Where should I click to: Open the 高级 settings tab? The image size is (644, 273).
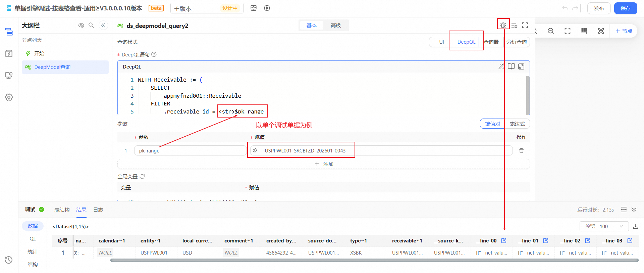pos(335,25)
